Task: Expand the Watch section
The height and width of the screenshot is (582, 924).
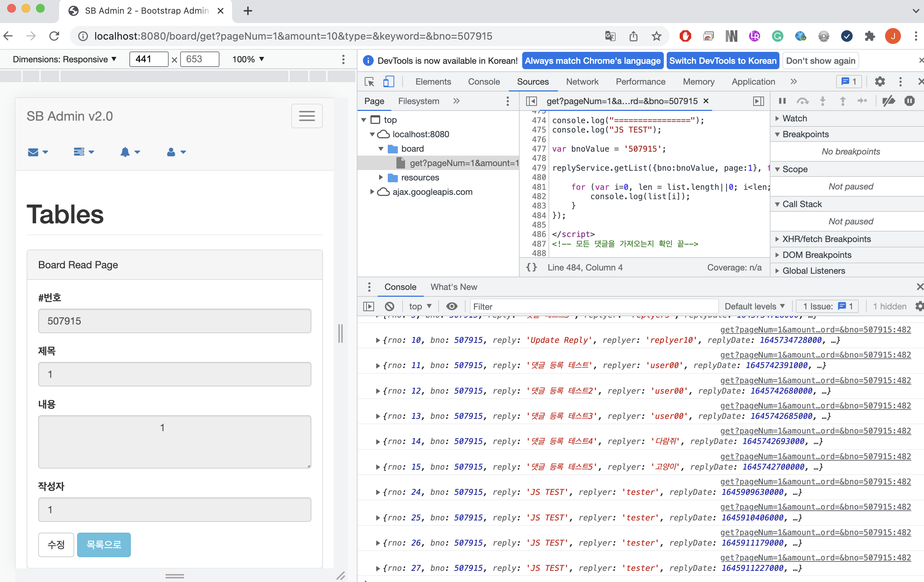Action: (794, 118)
